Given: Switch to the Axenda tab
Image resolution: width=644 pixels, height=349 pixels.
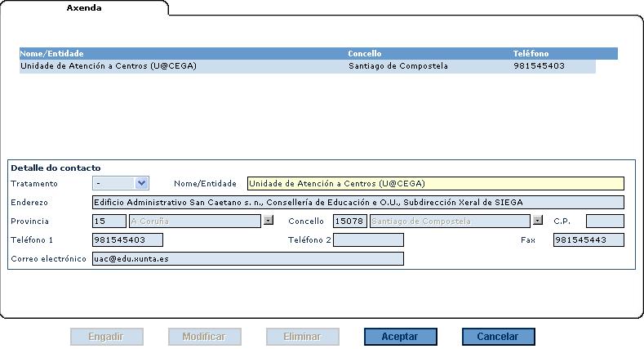Looking at the screenshot, I should (84, 7).
